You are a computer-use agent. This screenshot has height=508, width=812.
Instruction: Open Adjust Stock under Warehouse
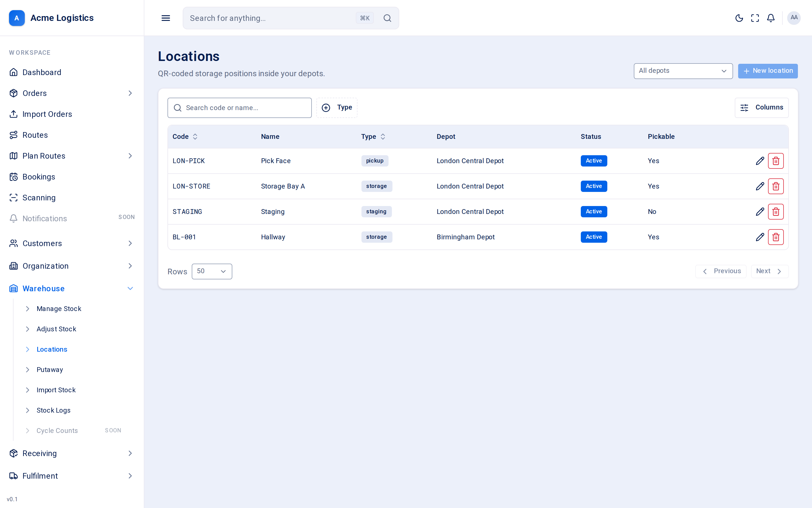click(x=56, y=329)
